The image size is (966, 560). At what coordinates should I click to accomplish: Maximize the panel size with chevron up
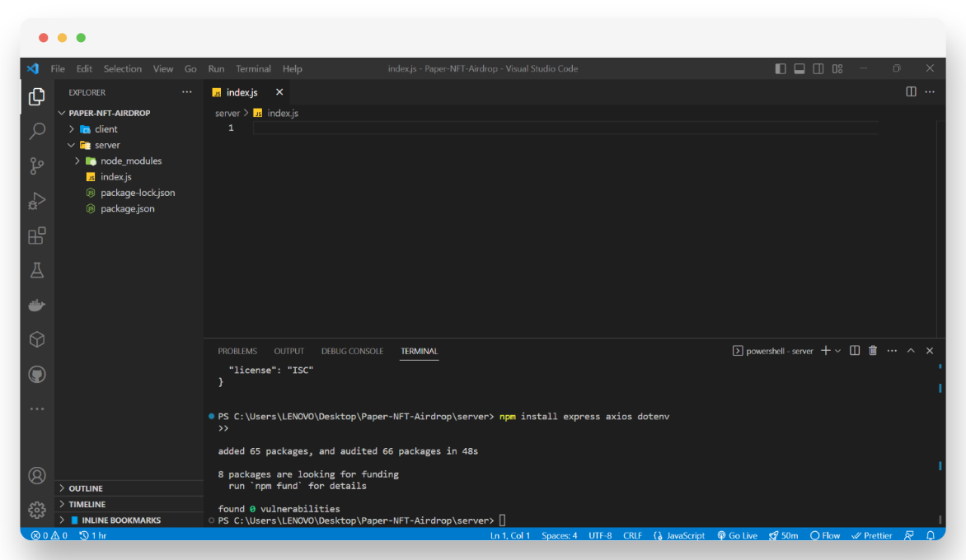[911, 351]
